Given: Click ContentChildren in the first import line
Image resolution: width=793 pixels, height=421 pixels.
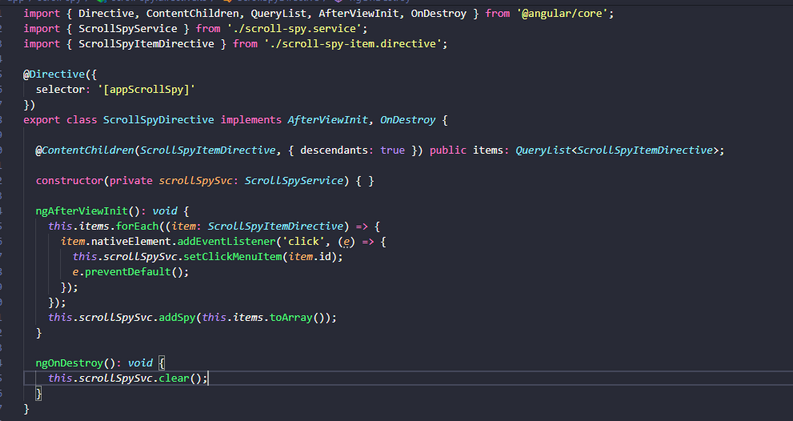Looking at the screenshot, I should 192,14.
